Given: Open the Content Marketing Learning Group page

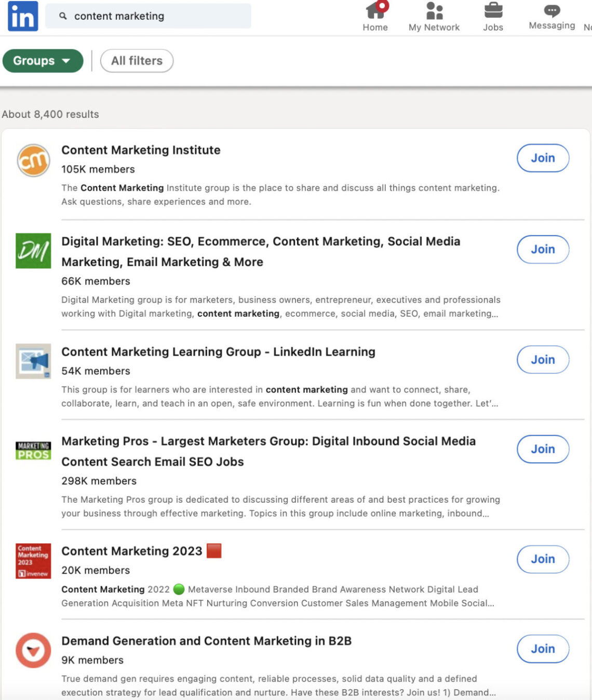Looking at the screenshot, I should pyautogui.click(x=218, y=352).
